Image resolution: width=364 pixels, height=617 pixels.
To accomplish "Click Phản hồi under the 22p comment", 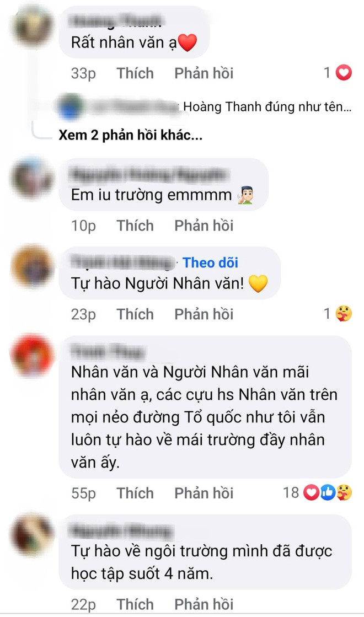I will pyautogui.click(x=204, y=604).
